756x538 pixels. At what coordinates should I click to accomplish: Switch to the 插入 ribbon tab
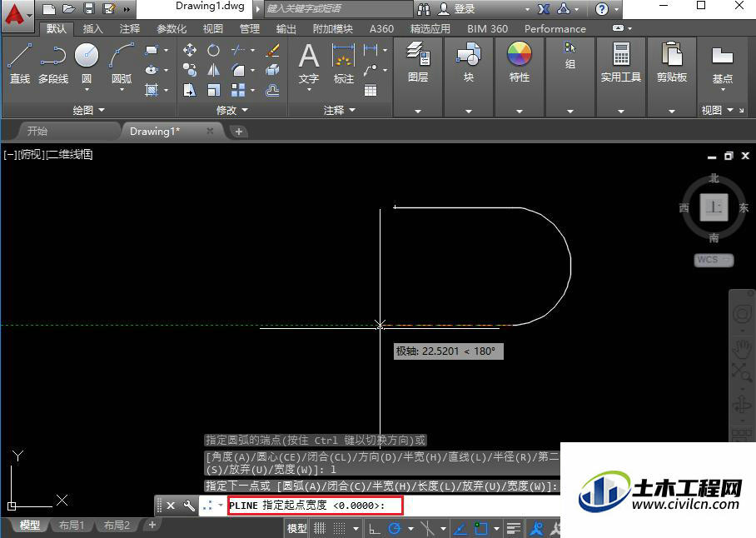tap(92, 29)
